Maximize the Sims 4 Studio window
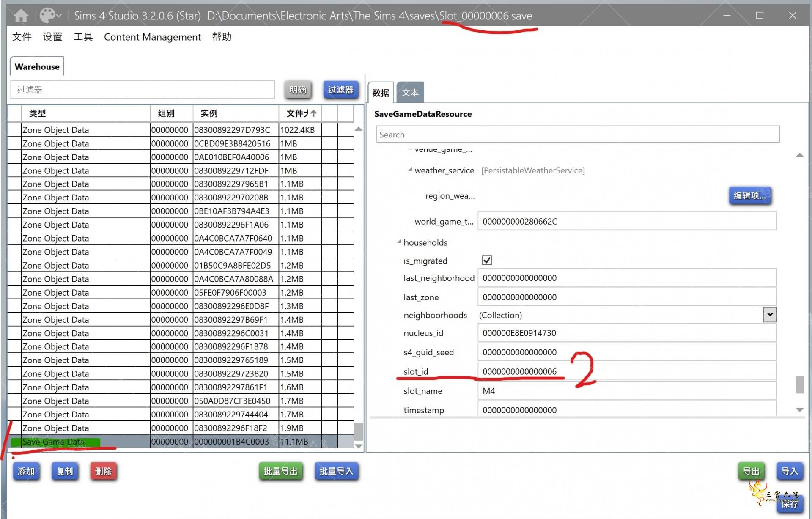Image resolution: width=812 pixels, height=519 pixels. 760,16
